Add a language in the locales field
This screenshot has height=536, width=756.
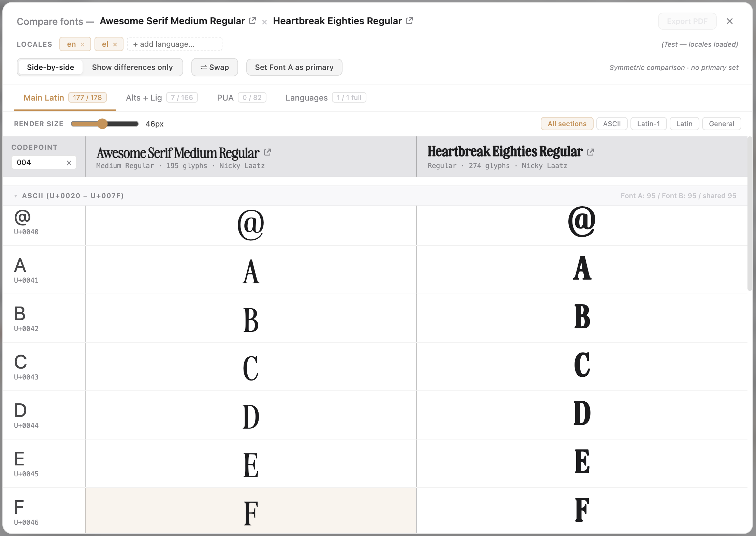(x=175, y=44)
